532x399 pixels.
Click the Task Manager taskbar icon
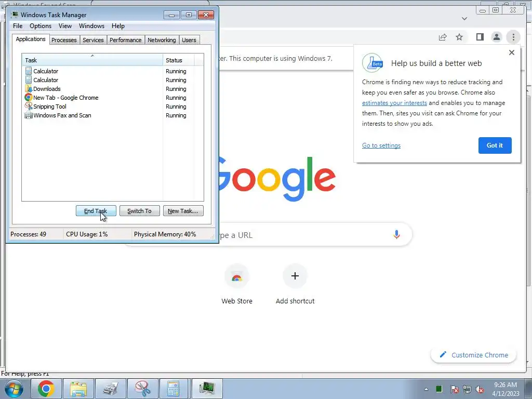(x=207, y=389)
